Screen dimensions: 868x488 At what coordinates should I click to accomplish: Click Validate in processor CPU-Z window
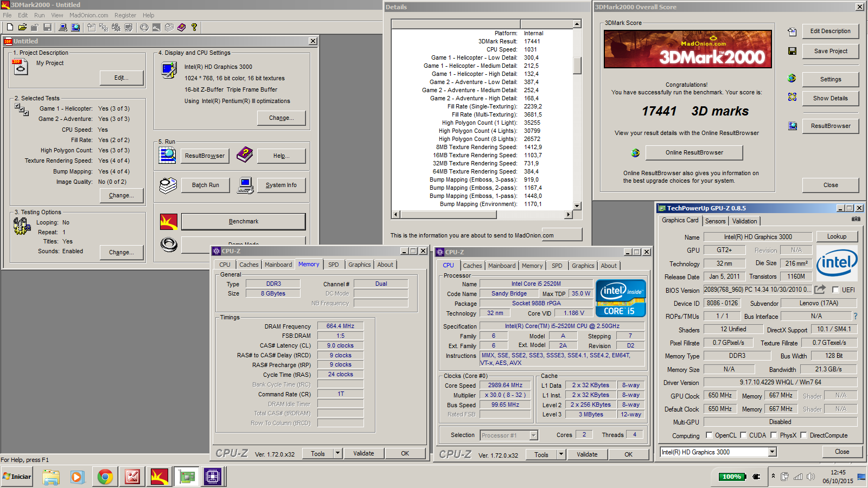[587, 454]
